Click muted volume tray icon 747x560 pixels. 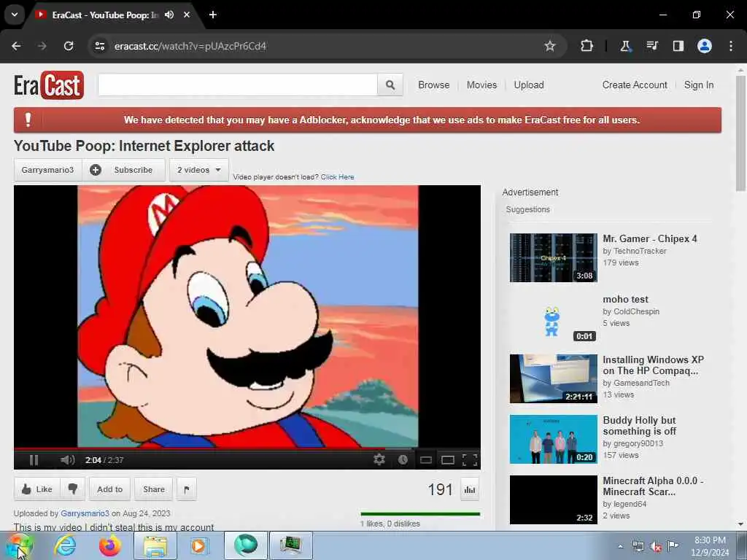pos(656,546)
